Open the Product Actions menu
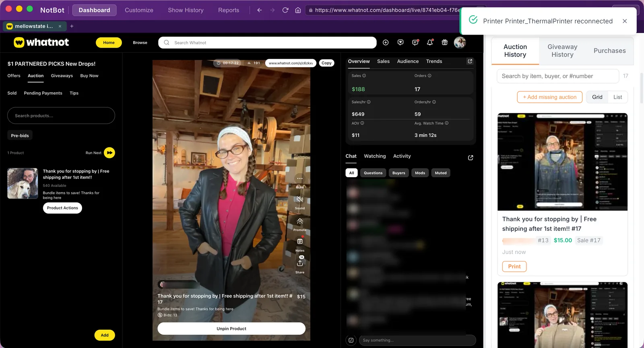Viewport: 644px width, 348px height. (62, 208)
